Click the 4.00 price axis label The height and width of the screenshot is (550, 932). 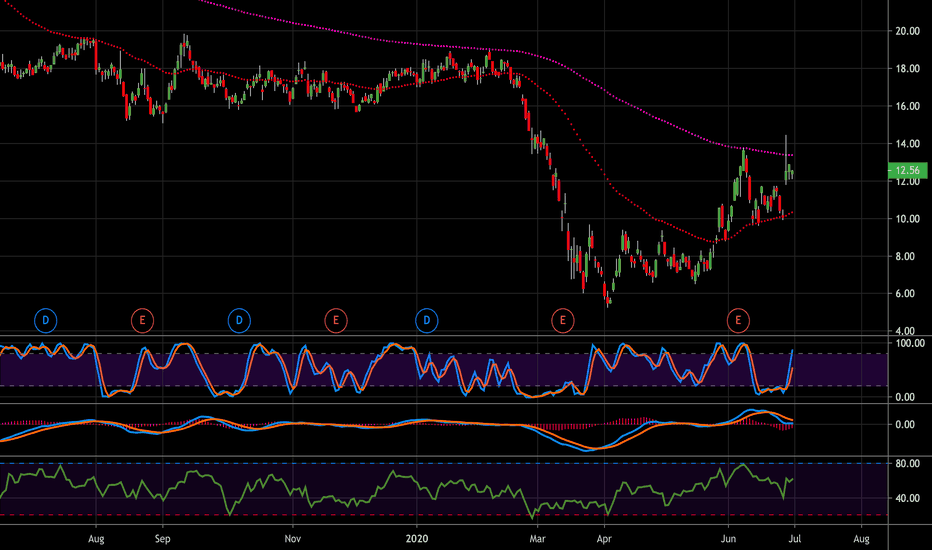[905, 331]
